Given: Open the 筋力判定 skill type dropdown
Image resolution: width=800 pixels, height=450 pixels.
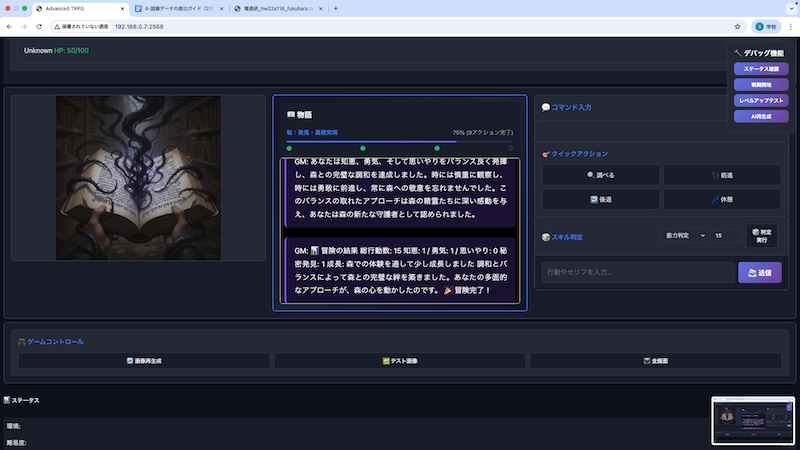Looking at the screenshot, I should [685, 235].
